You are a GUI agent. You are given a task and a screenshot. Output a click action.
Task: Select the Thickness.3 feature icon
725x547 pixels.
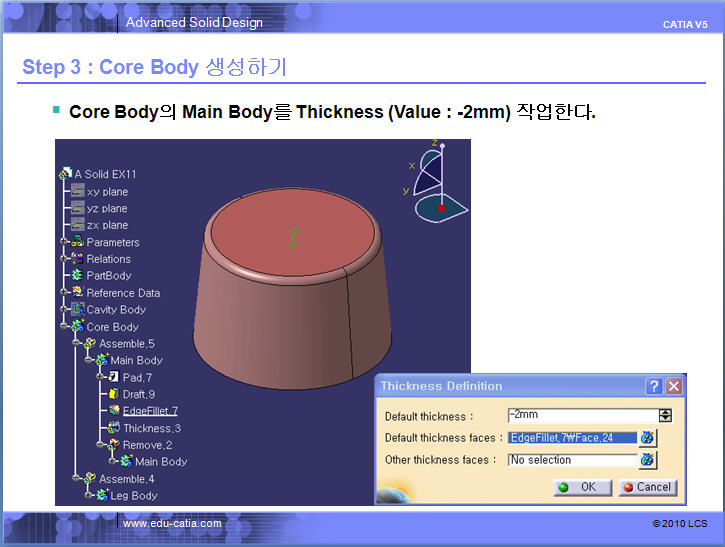pos(114,428)
